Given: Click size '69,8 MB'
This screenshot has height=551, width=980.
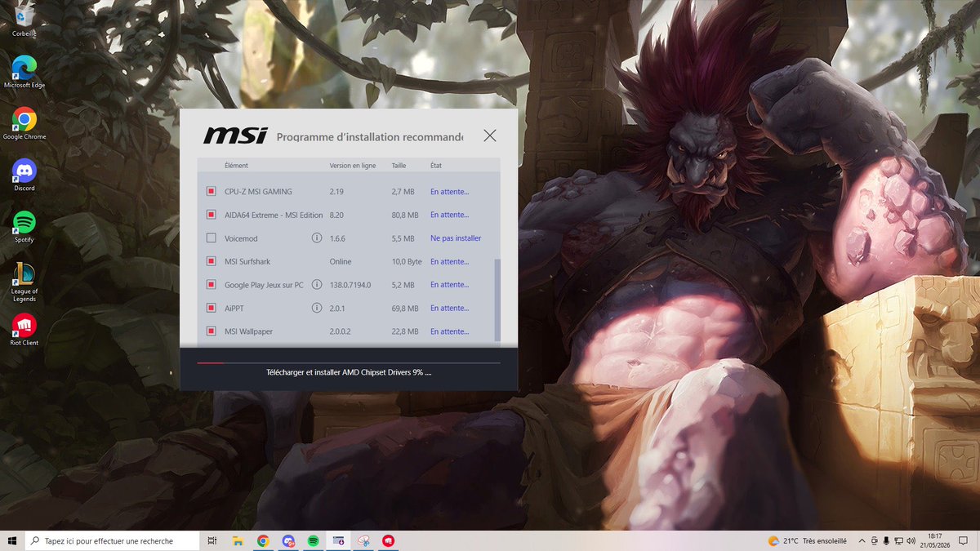Looking at the screenshot, I should pyautogui.click(x=405, y=308).
